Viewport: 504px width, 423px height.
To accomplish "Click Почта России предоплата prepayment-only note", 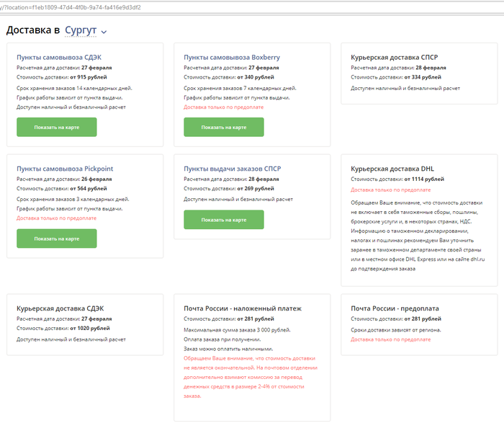I will 390,339.
